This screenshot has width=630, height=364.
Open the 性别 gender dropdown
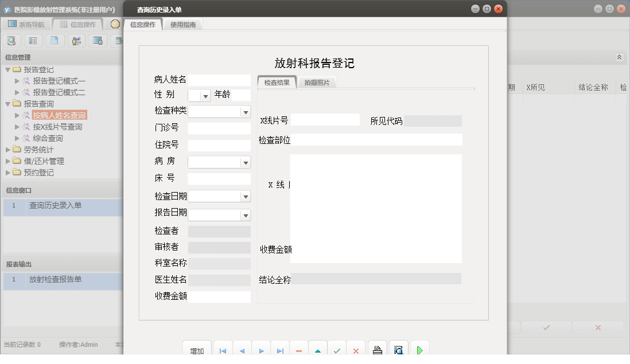(x=204, y=95)
